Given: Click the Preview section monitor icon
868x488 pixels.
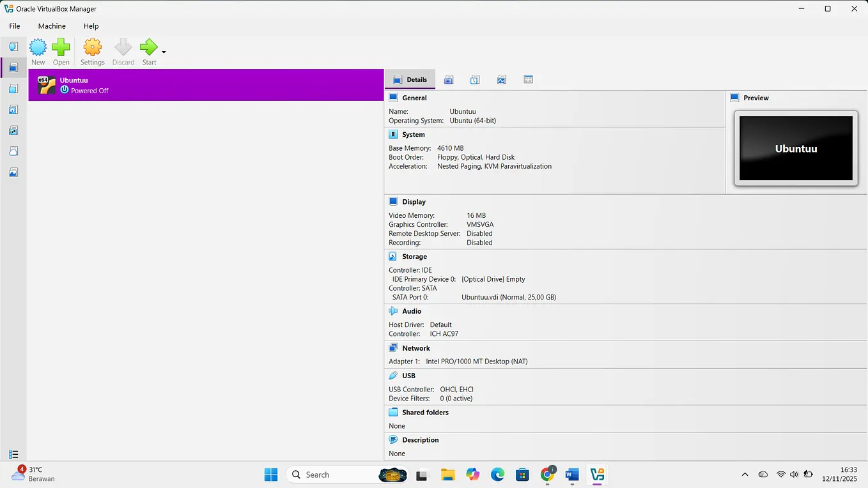Looking at the screenshot, I should point(734,98).
